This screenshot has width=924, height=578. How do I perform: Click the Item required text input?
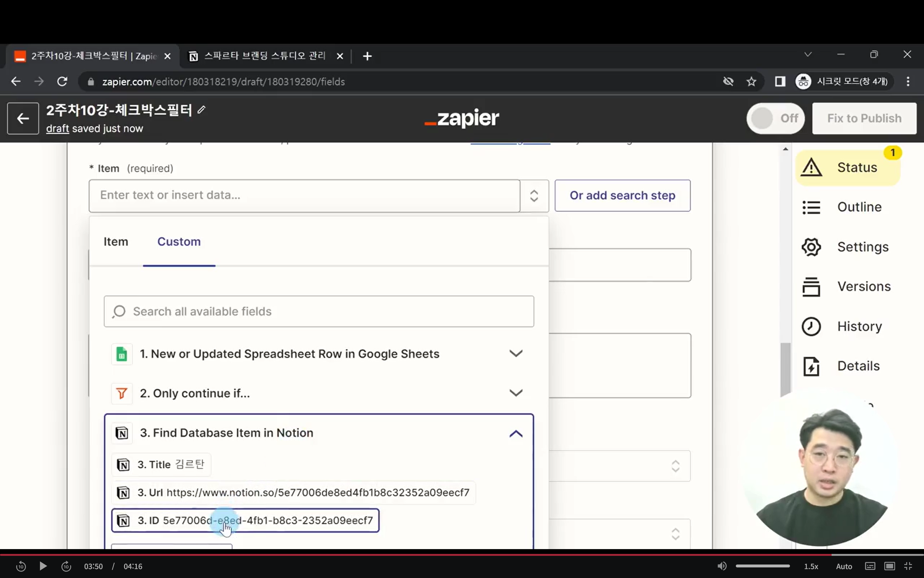(304, 196)
